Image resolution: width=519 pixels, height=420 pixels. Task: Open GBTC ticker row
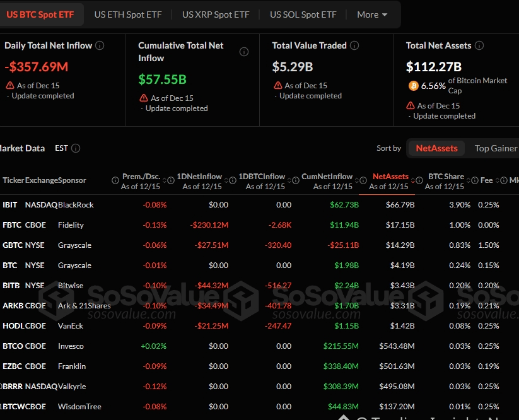point(13,245)
